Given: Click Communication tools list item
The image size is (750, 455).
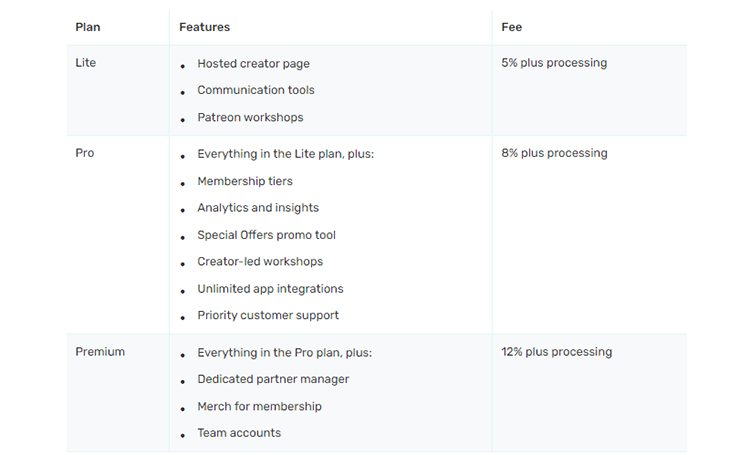Looking at the screenshot, I should click(x=256, y=90).
